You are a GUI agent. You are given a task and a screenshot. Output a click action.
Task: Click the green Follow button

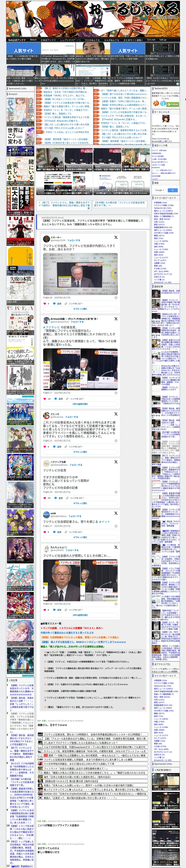(x=173, y=104)
